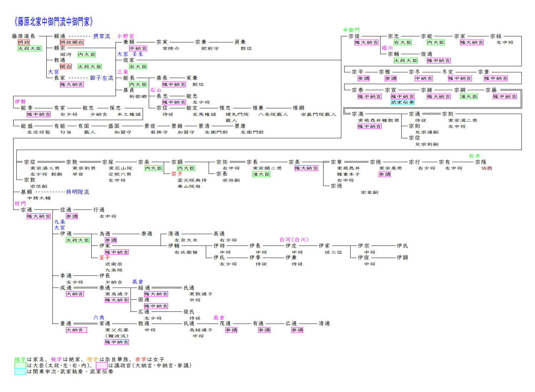The height and width of the screenshot is (392, 535).
Task: Click the red 伯爵 title under 宗隆
Action: (x=486, y=168)
